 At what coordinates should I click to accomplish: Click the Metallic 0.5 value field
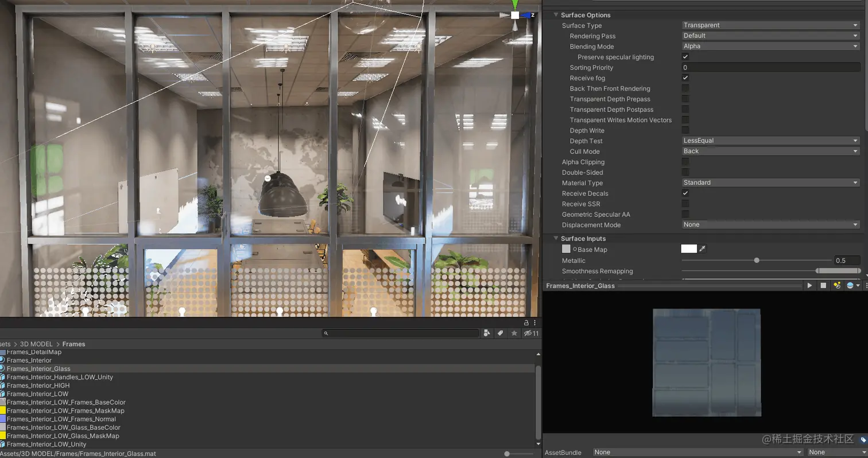[847, 261]
